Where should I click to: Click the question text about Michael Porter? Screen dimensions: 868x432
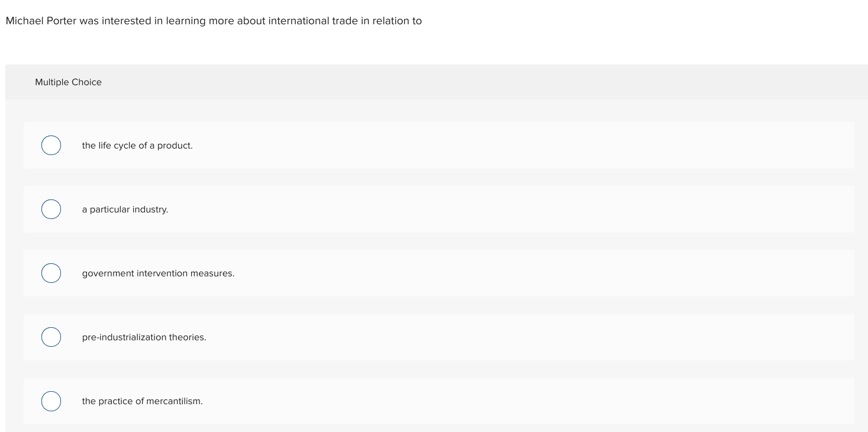[214, 21]
